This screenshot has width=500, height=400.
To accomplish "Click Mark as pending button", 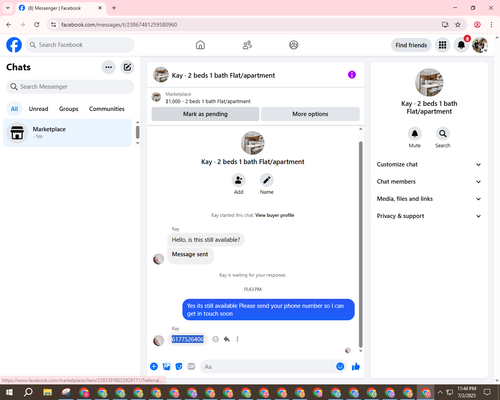I will [205, 114].
